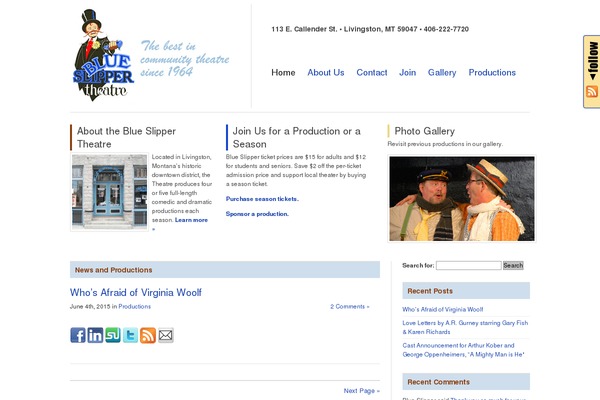Go to Next Page link

tap(362, 391)
